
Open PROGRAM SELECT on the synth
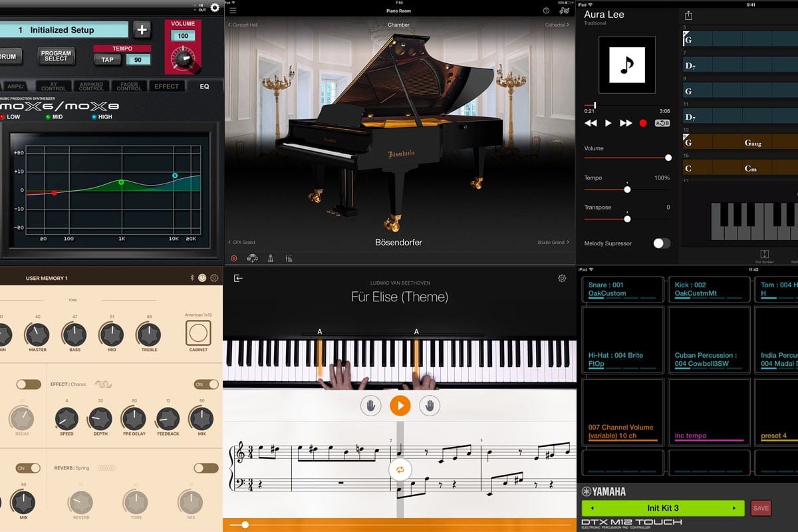click(x=56, y=56)
